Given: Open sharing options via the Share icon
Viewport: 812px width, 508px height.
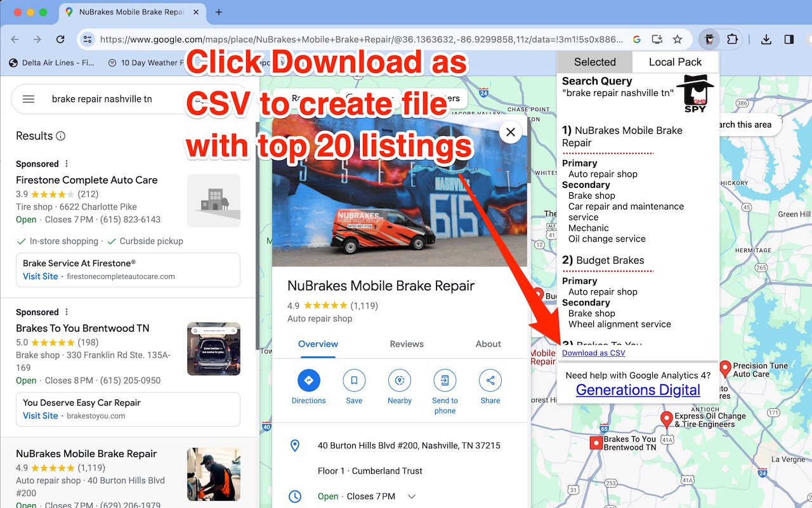Looking at the screenshot, I should tap(490, 380).
